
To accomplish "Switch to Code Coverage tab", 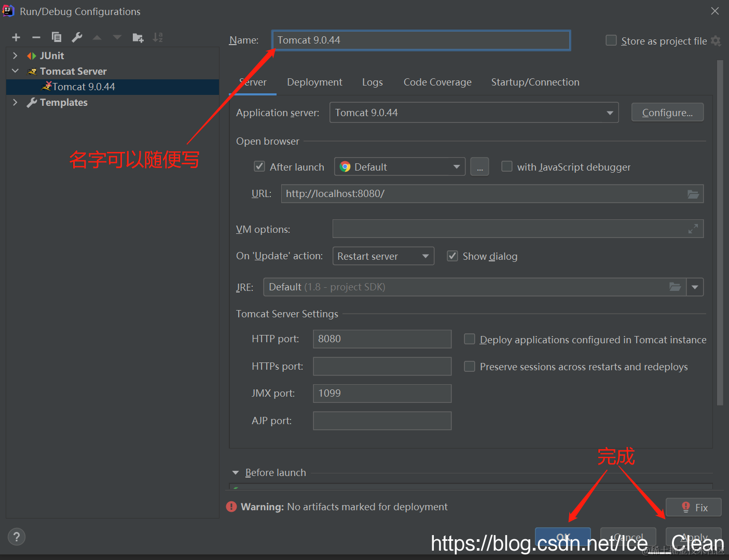I will (x=437, y=82).
